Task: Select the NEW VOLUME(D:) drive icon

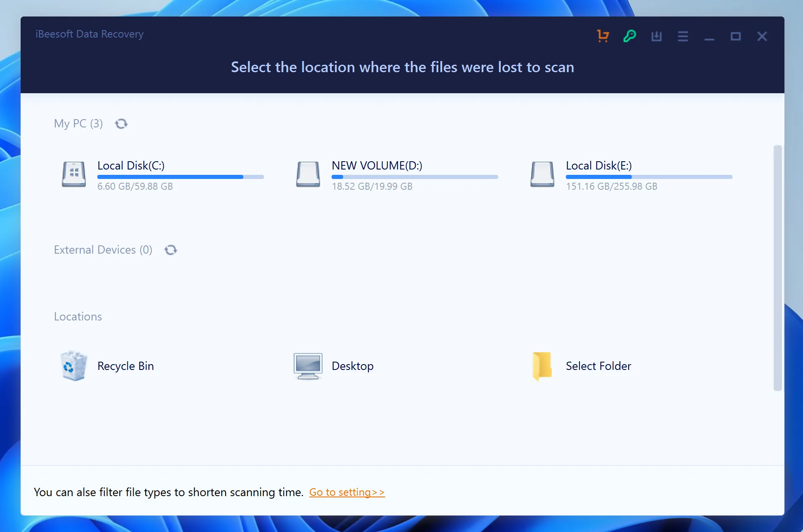Action: 308,174
